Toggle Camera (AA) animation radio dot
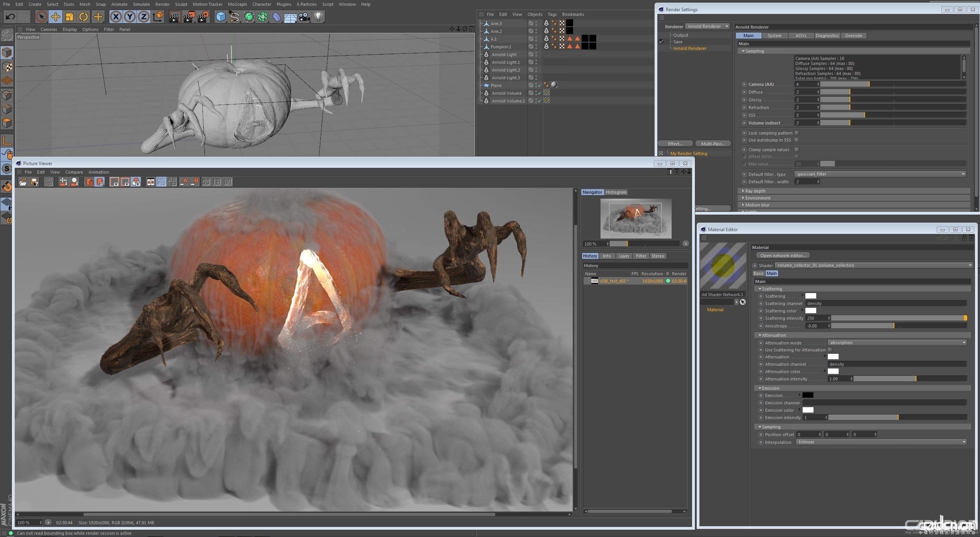This screenshot has height=537, width=980. (x=744, y=84)
